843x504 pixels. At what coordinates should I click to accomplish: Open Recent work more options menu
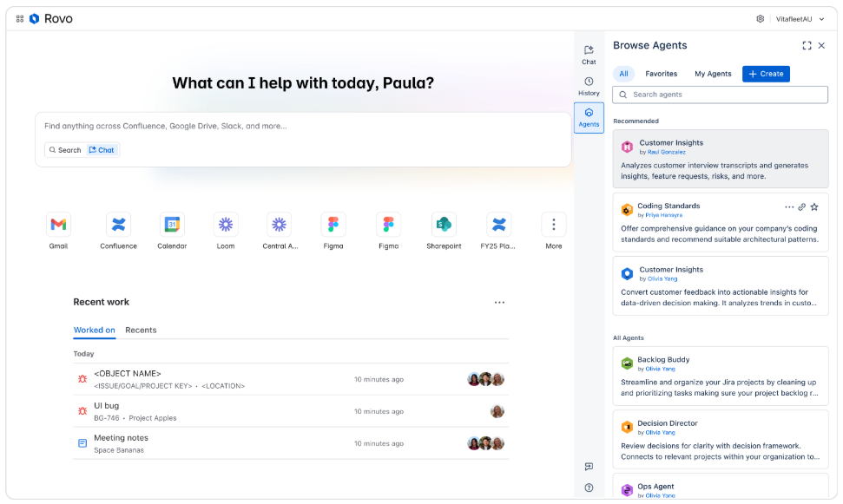coord(499,303)
